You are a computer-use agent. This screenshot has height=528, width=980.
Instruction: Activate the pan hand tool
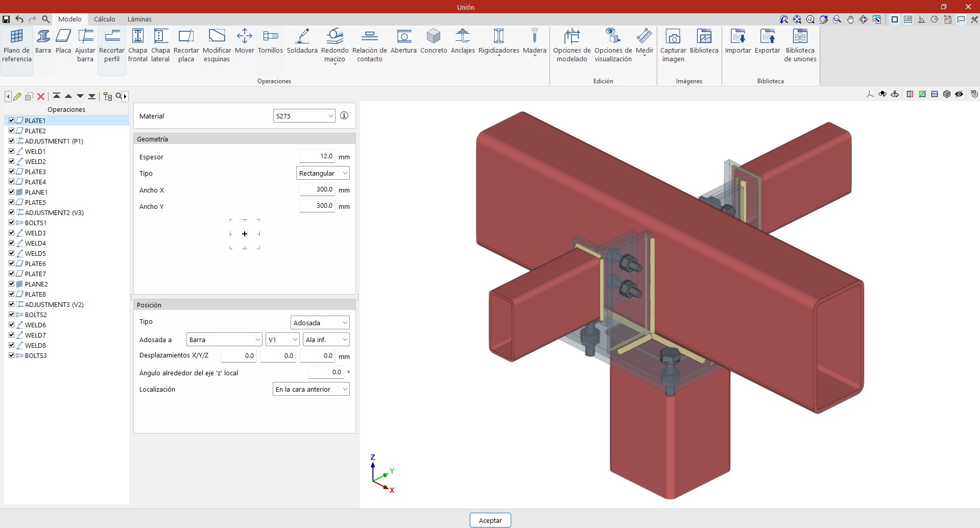click(850, 19)
